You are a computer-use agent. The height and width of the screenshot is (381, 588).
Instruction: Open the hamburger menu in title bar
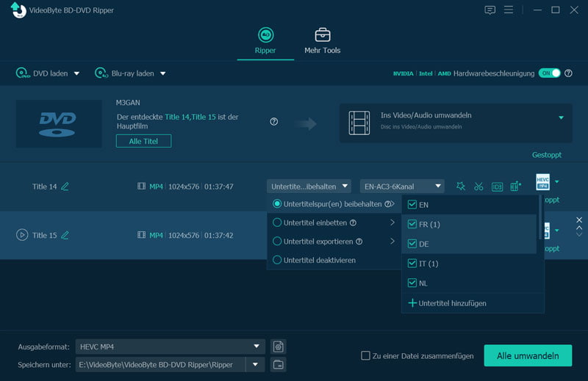point(509,10)
